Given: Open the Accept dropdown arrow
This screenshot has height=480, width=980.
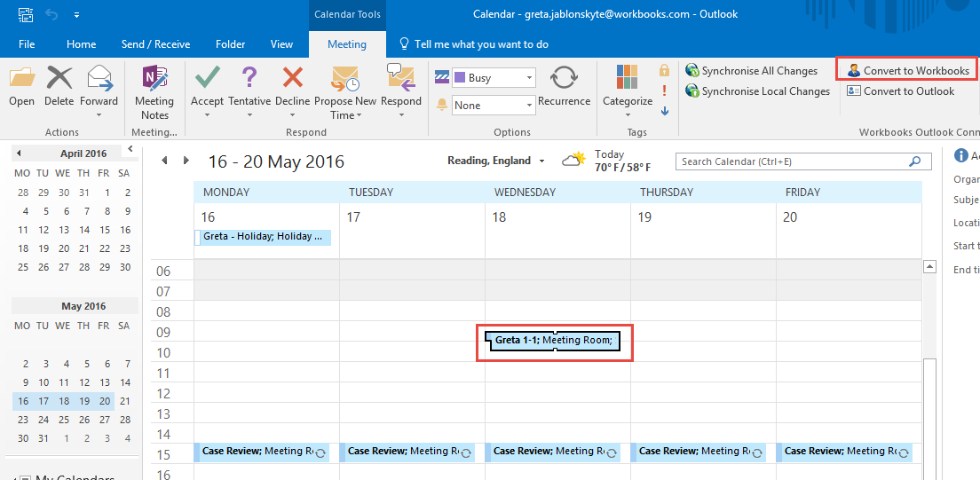Looking at the screenshot, I should [x=207, y=115].
